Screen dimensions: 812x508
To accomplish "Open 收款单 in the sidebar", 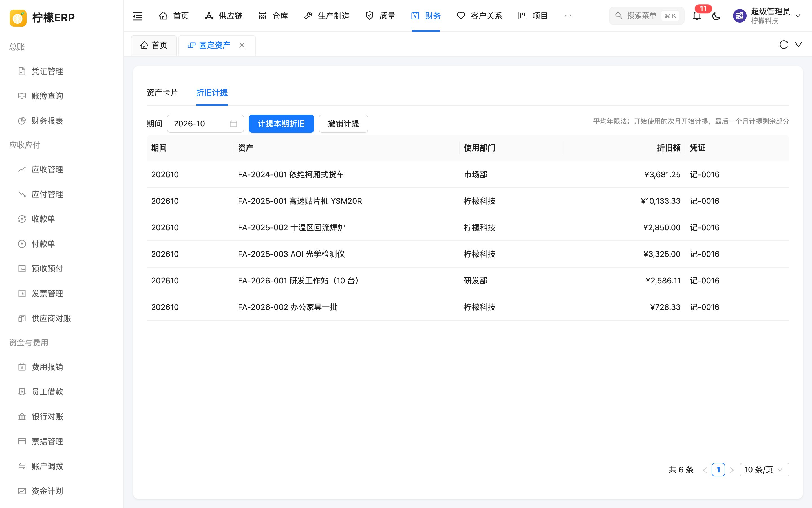I will tap(43, 219).
